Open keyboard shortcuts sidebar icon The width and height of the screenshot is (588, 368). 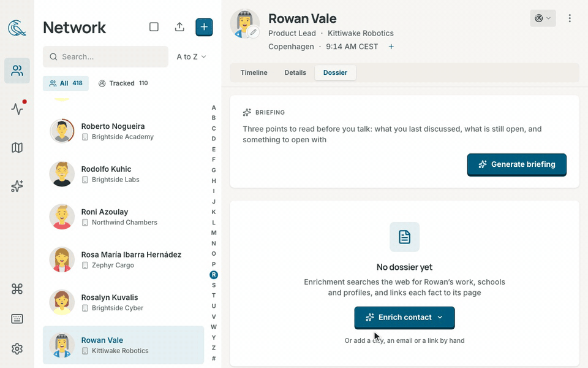point(17,319)
